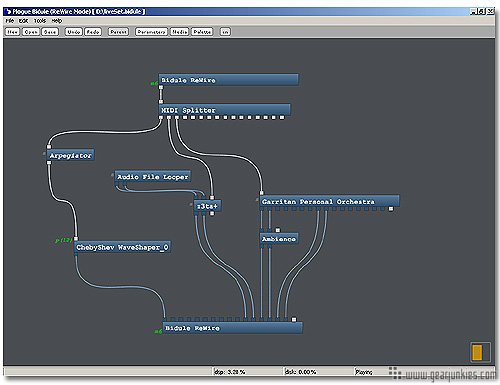Screen dimensions: 500x385
Task: Show the Parameters window from toolbar
Action: coord(151,32)
